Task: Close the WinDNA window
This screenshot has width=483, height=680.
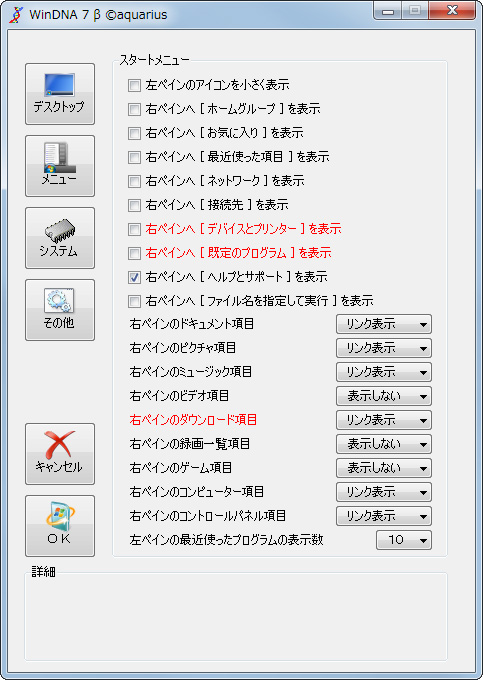Action: (451, 11)
